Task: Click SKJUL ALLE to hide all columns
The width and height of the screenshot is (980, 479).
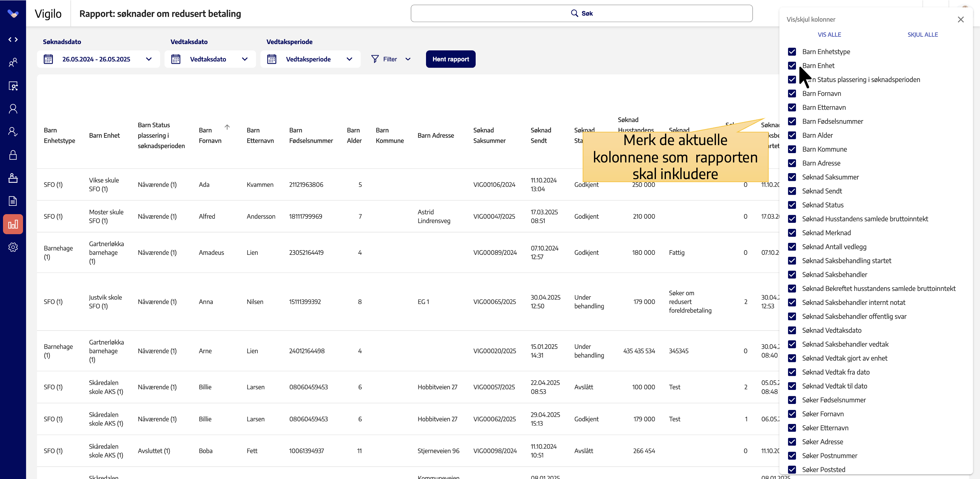Action: [923, 35]
